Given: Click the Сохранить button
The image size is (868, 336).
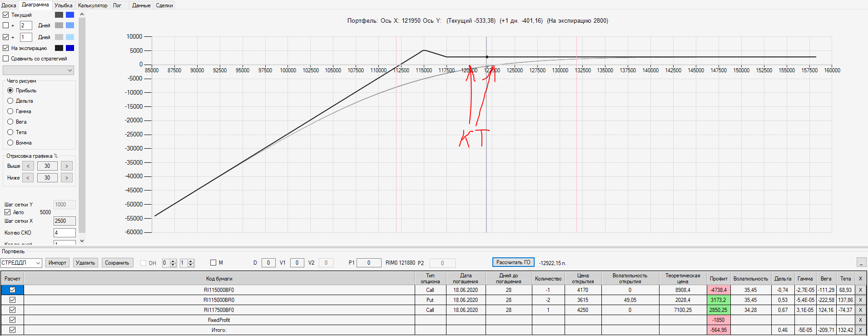Looking at the screenshot, I should point(117,263).
